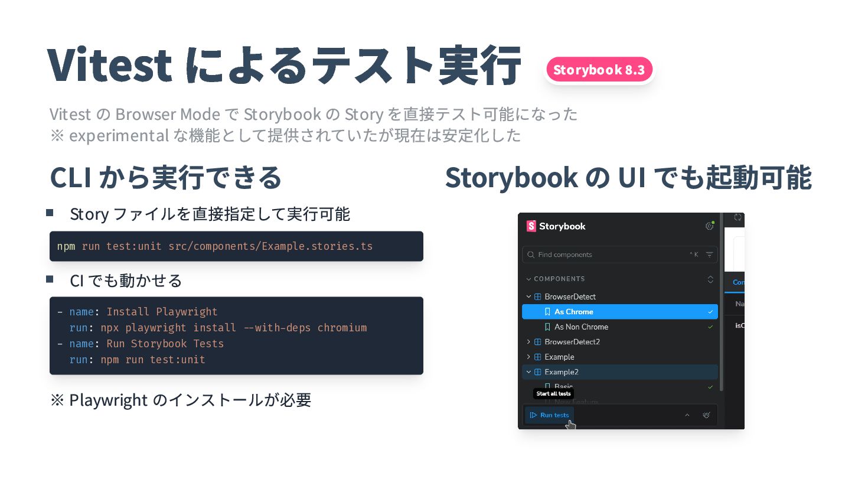
Task: Open the sidebar tag filter icon
Action: pos(709,255)
